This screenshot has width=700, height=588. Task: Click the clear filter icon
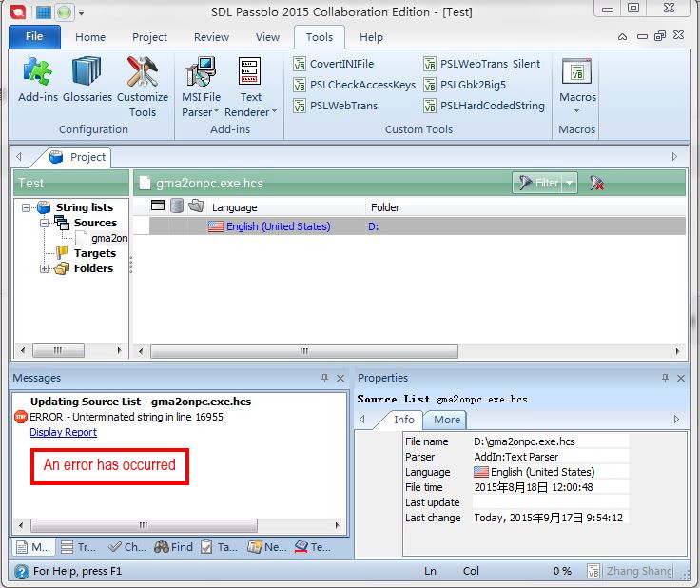(x=597, y=183)
